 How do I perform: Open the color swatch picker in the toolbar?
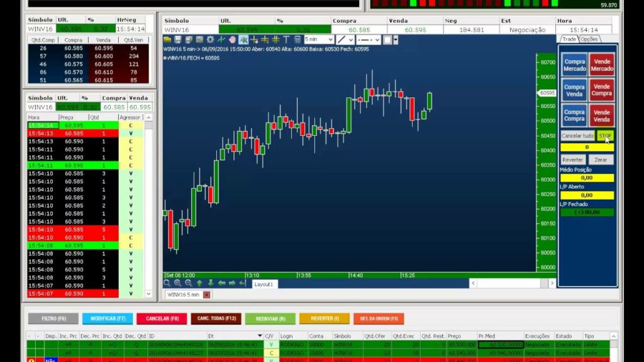(x=388, y=40)
